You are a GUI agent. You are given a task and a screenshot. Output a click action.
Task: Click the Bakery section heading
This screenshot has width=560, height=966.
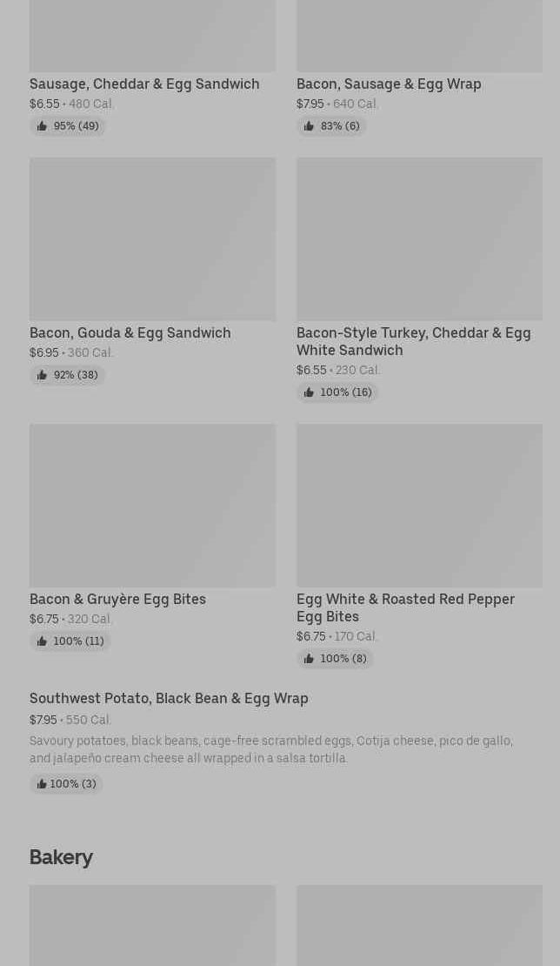click(61, 857)
